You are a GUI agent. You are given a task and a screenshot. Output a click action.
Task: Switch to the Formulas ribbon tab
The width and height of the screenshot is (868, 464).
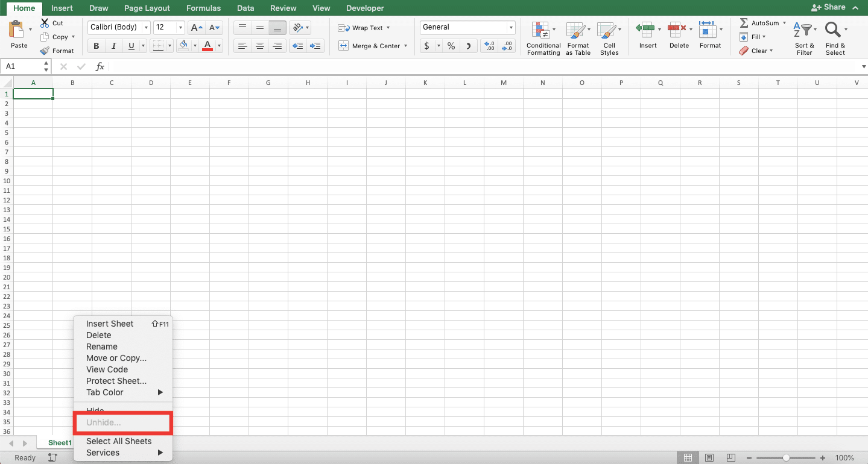pos(203,8)
